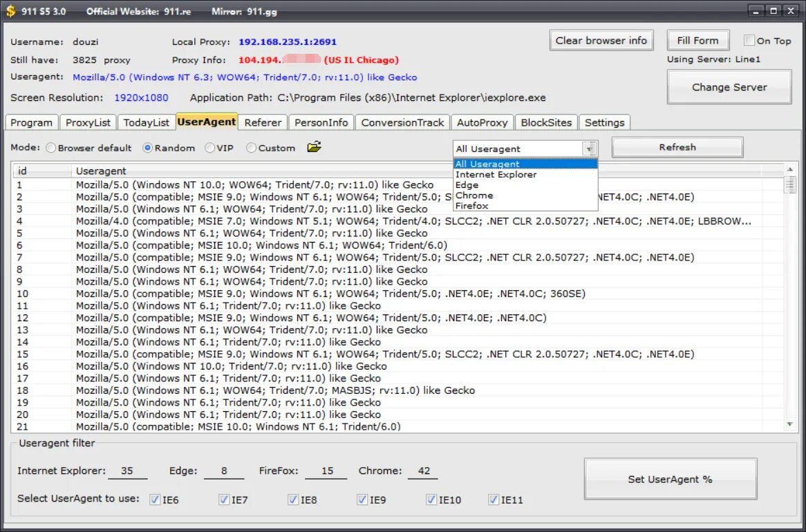Open the ConversionTrack tab
This screenshot has width=806, height=532.
402,122
